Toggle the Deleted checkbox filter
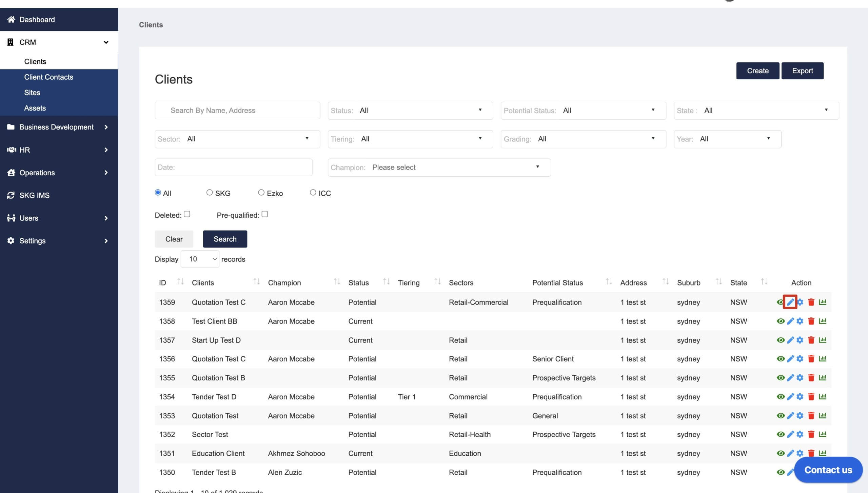868x493 pixels. [x=186, y=214]
